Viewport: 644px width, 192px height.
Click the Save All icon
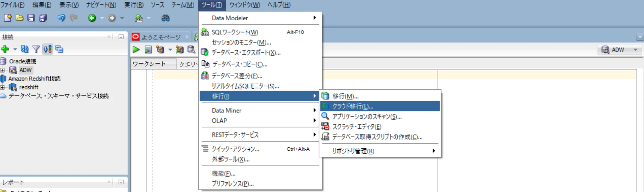[43, 18]
